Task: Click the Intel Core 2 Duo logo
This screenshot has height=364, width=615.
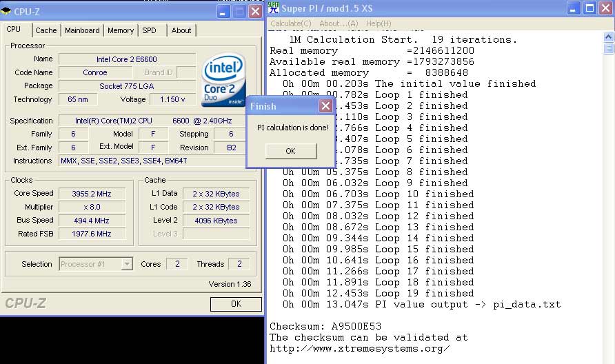Action: pyautogui.click(x=223, y=80)
